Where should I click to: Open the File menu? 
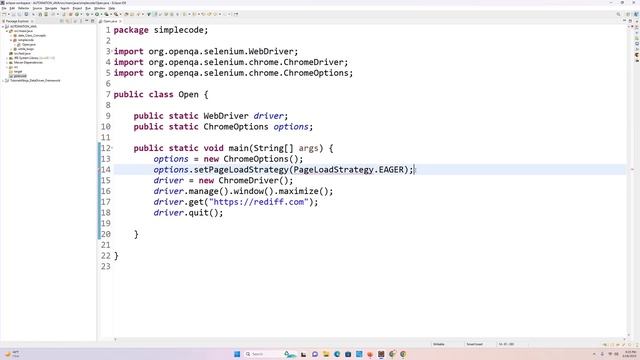tap(4, 8)
